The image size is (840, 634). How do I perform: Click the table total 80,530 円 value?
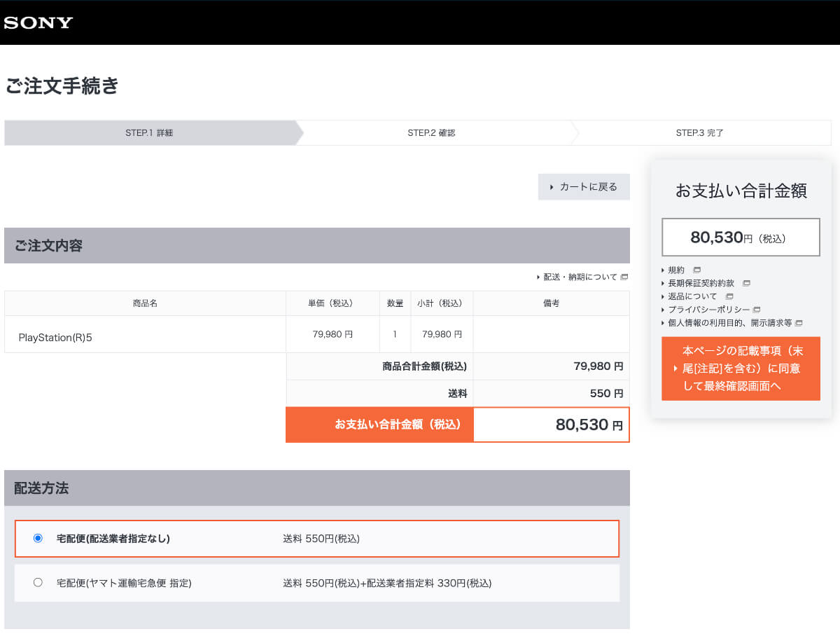[x=589, y=425]
